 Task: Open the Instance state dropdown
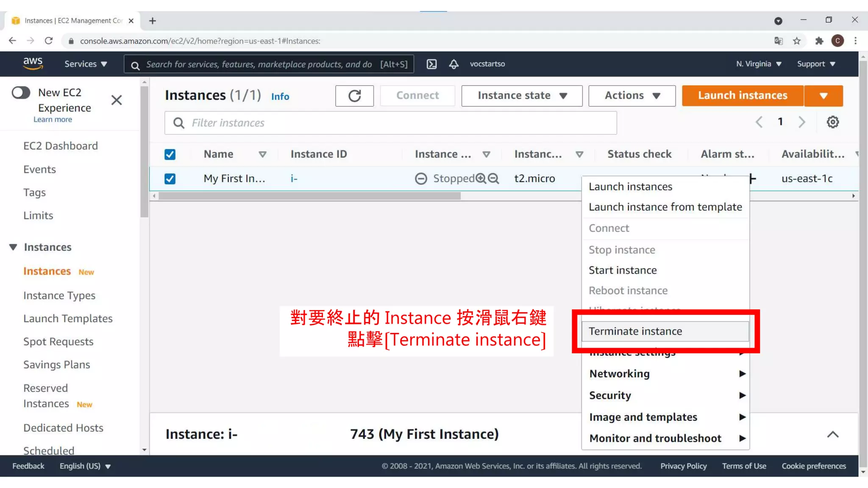522,96
